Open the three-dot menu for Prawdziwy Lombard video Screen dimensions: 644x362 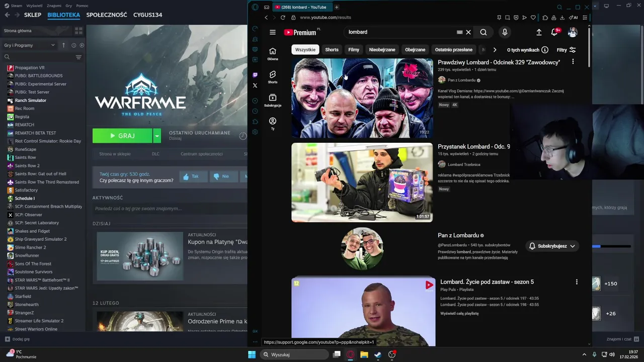573,62
